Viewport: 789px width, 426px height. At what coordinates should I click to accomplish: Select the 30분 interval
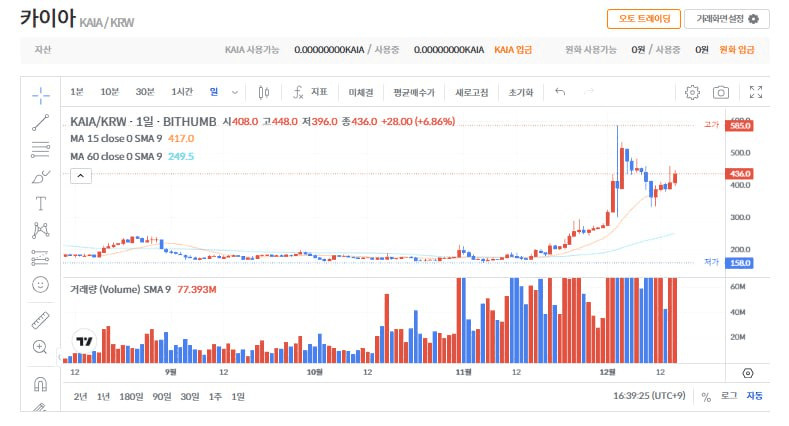pos(145,92)
